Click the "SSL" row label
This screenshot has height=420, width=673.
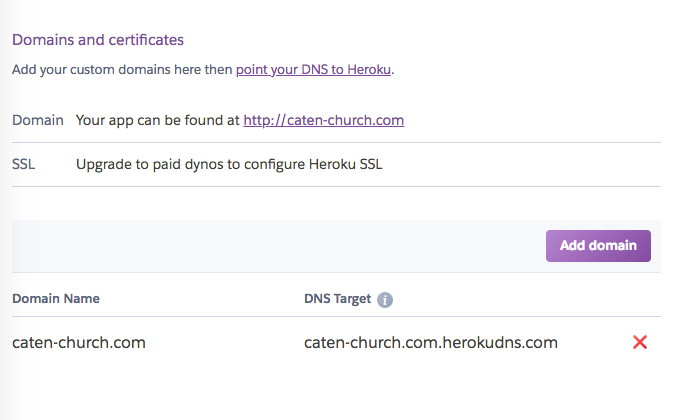point(24,164)
